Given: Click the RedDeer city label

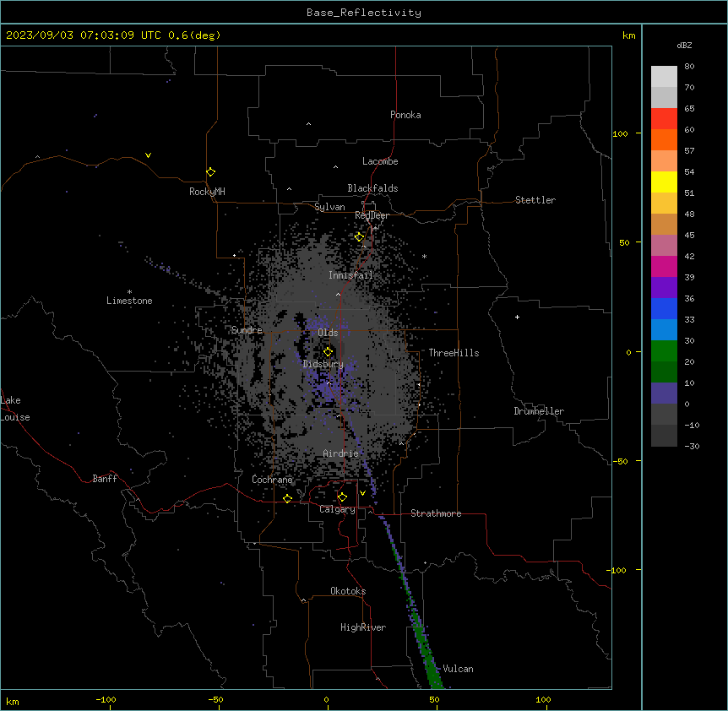Looking at the screenshot, I should (372, 215).
